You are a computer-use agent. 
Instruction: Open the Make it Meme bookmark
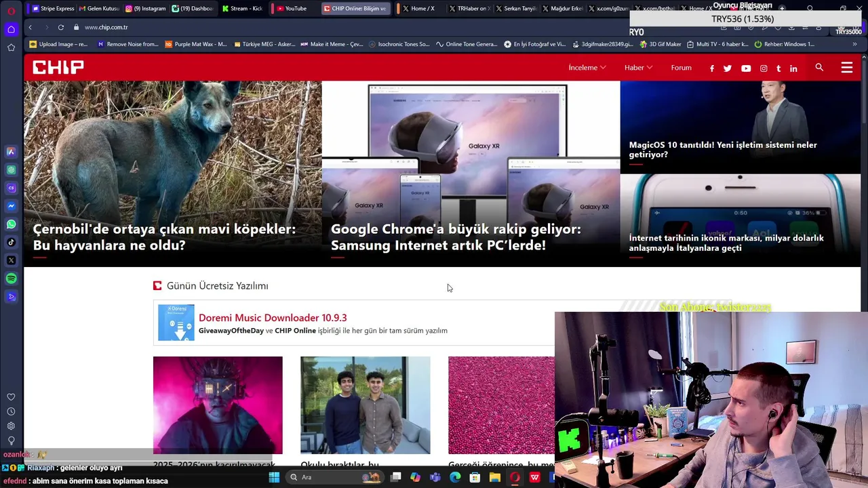(x=332, y=44)
